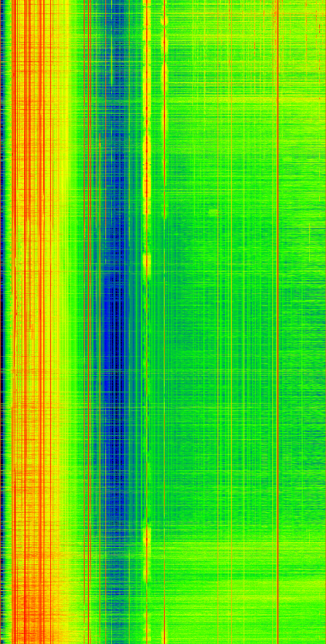
Task: Click the horizontal yellow streak crossing the upper right
Action: [x=275, y=100]
